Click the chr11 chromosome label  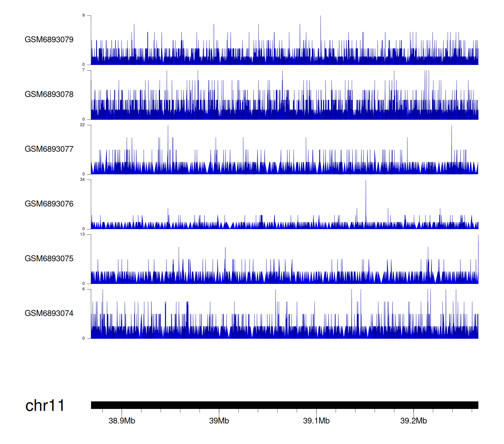pos(45,405)
